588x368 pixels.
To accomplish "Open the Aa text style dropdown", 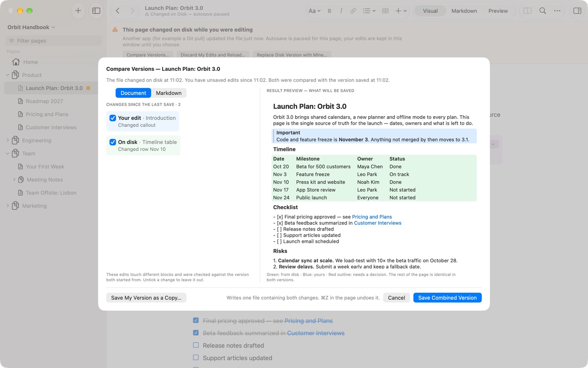I will (x=314, y=11).
